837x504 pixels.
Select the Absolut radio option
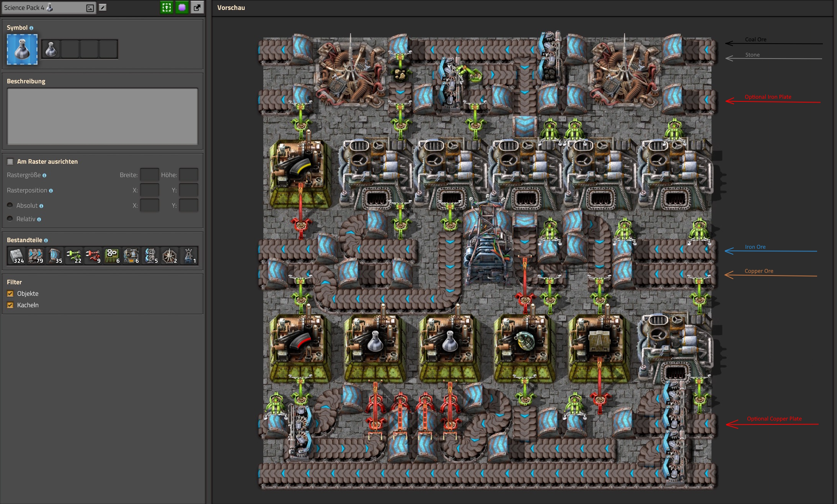point(10,206)
